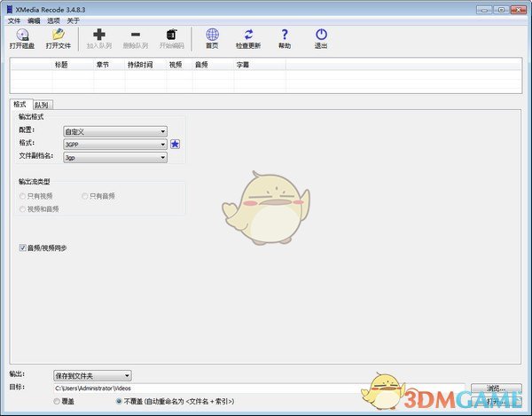The height and width of the screenshot is (416, 532).
Task: Open the 文件 menu
Action: point(14,20)
